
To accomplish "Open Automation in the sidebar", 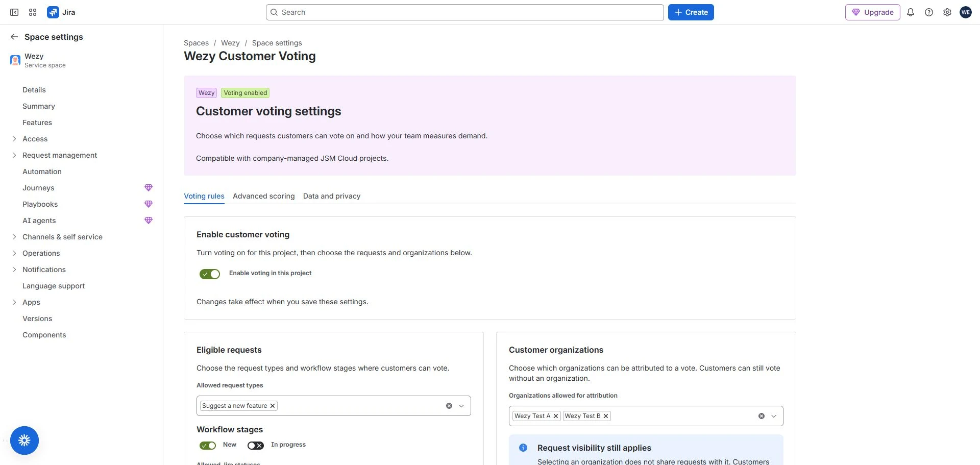I will (x=42, y=172).
